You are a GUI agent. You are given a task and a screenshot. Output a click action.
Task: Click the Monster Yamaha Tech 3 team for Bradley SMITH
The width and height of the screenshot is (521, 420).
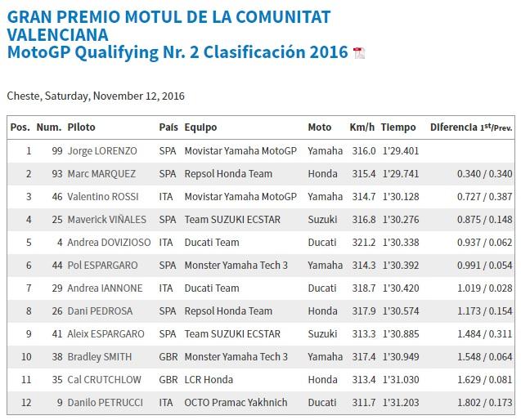(x=236, y=357)
